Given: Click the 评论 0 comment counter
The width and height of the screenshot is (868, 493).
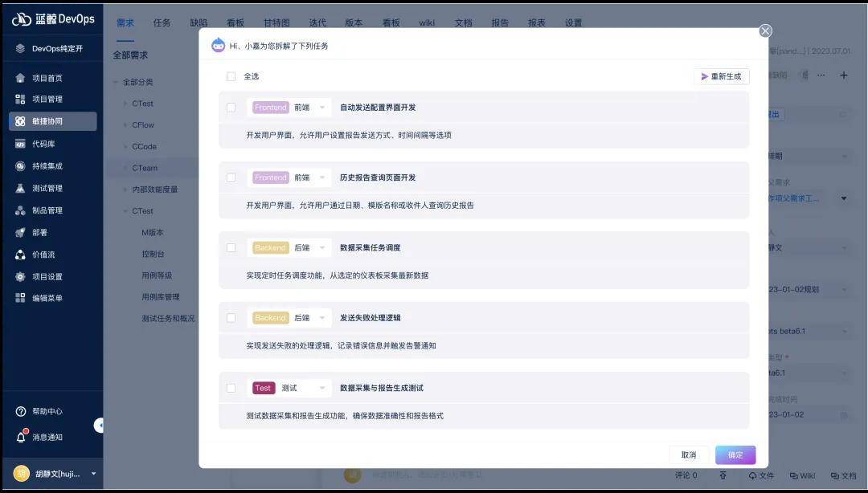Looking at the screenshot, I should tap(686, 475).
